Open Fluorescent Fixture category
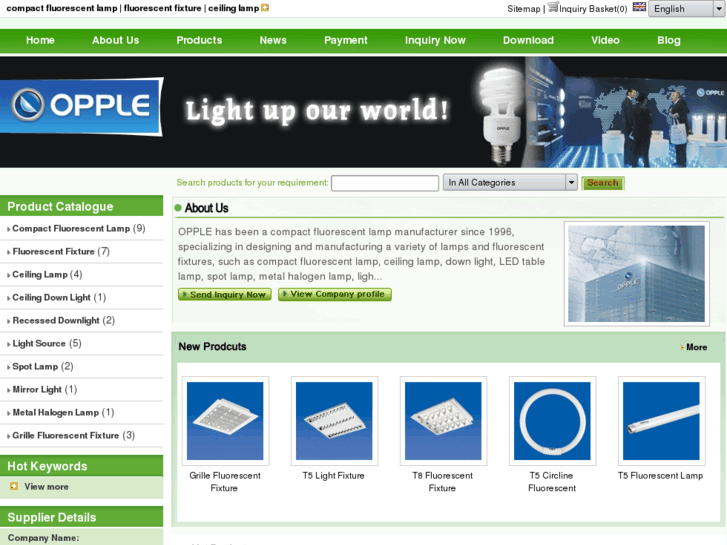The image size is (727, 545). click(54, 251)
